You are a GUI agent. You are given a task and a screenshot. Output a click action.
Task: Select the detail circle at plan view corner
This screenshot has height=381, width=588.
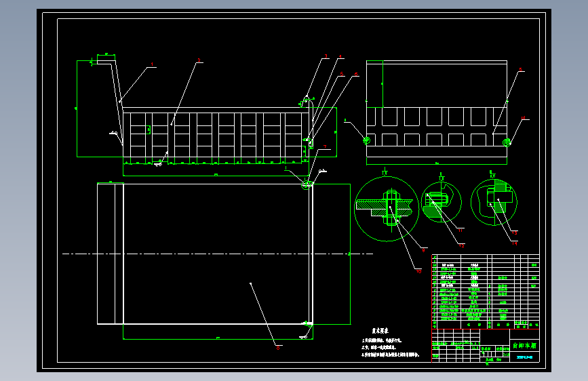(x=307, y=184)
